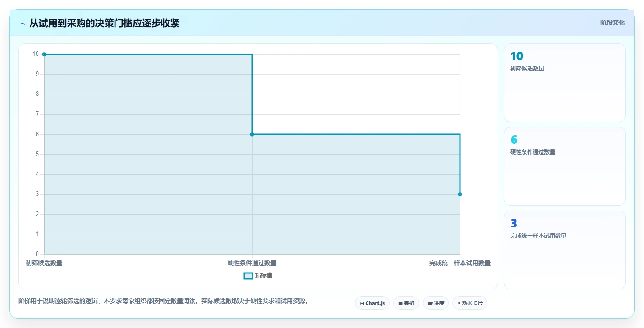Click the footnote text starting with 阶梯用于说明

(x=163, y=301)
